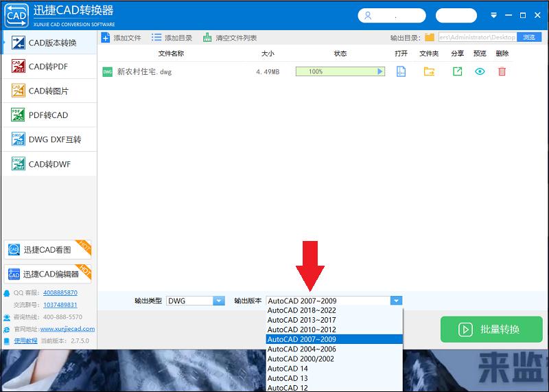Minimize the converter window
Image resolution: width=549 pixels, height=392 pixels.
click(x=509, y=15)
